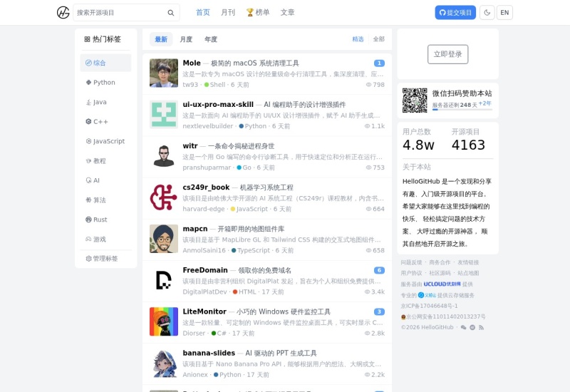Switch filter to 全部
Screen dimensions: 570x392
tap(379, 39)
